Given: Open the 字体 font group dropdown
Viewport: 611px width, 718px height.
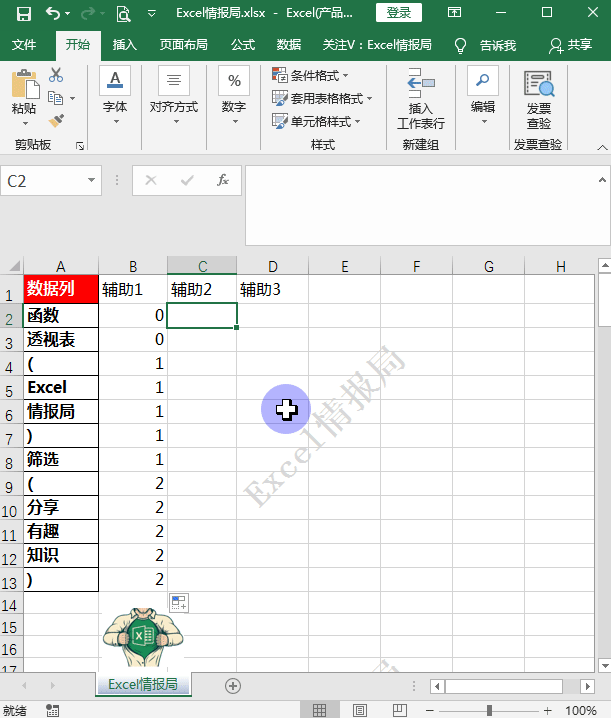Looking at the screenshot, I should point(115,95).
